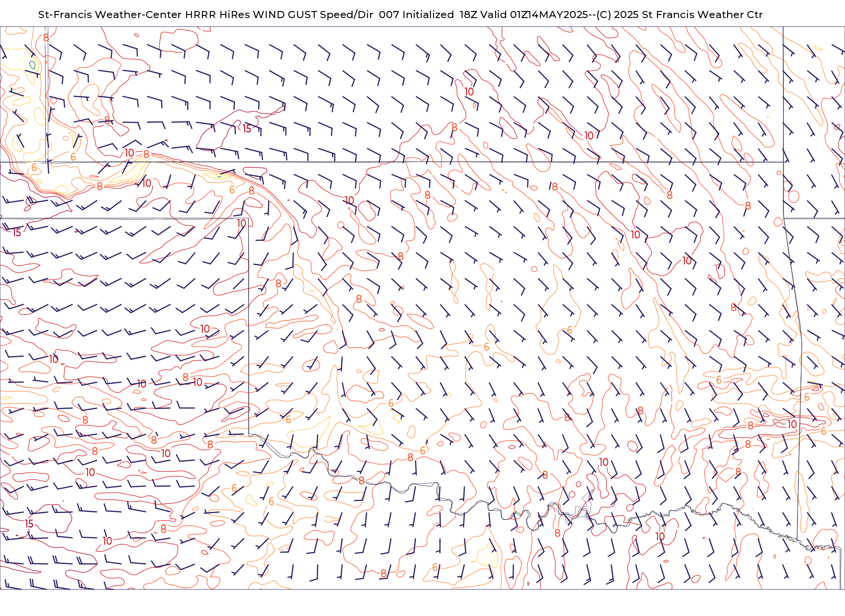
Task: Click the small green contour on the map
Action: pos(32,65)
